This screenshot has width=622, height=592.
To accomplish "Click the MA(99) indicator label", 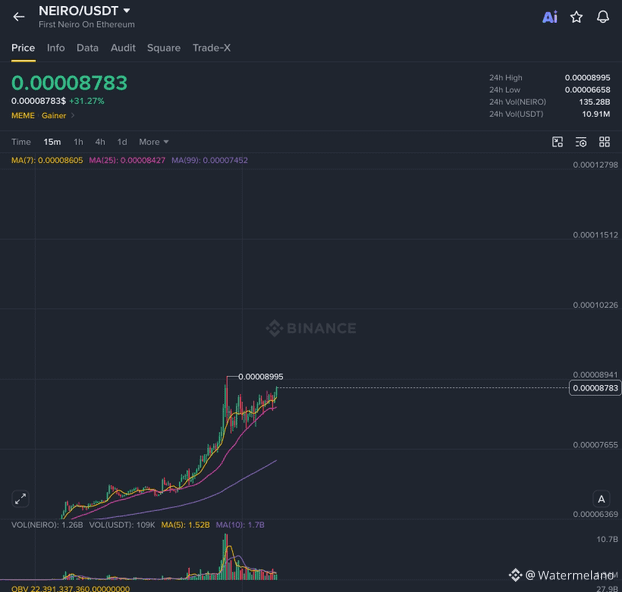I will [x=209, y=160].
